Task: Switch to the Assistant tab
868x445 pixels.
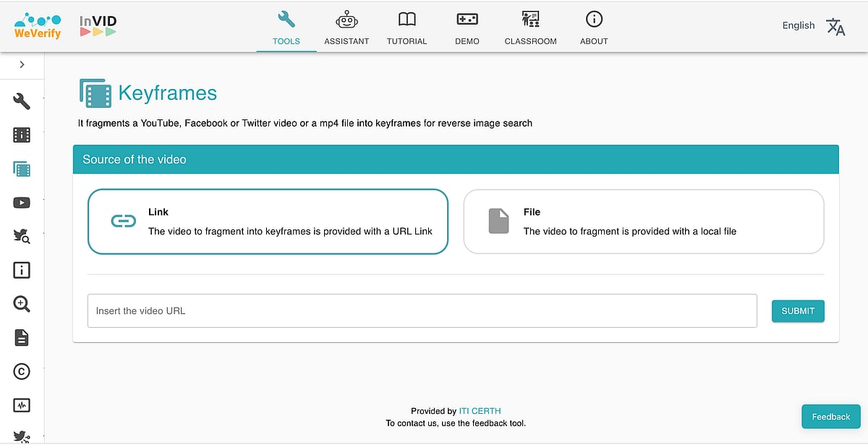Action: click(346, 27)
